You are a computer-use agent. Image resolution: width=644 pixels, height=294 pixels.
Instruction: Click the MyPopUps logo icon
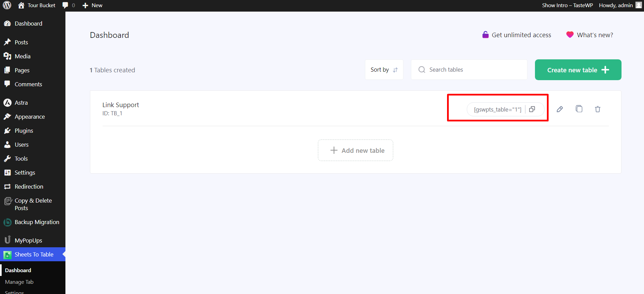[7, 240]
